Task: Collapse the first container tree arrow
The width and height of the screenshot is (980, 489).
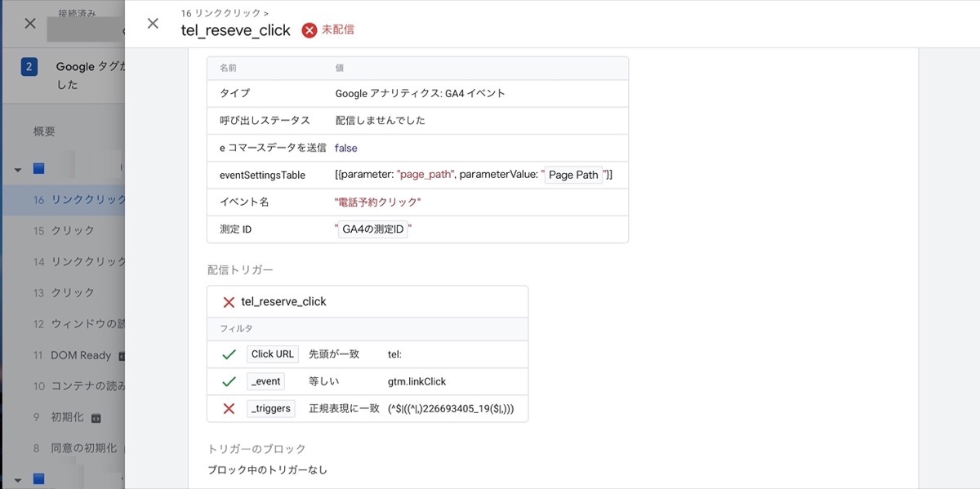Action: (18, 170)
